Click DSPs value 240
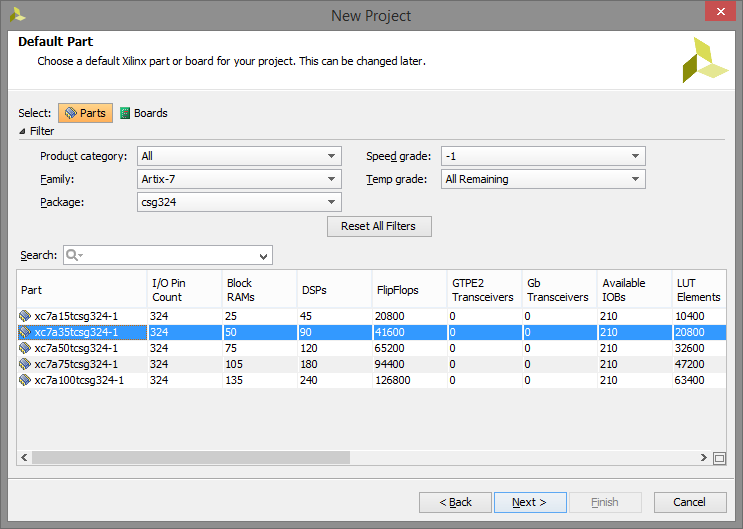The image size is (743, 529). (x=308, y=380)
